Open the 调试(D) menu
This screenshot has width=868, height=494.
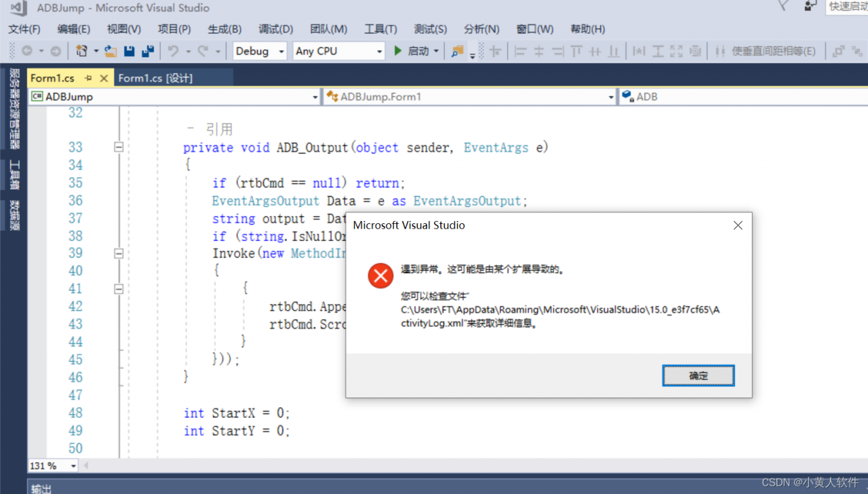tap(275, 29)
